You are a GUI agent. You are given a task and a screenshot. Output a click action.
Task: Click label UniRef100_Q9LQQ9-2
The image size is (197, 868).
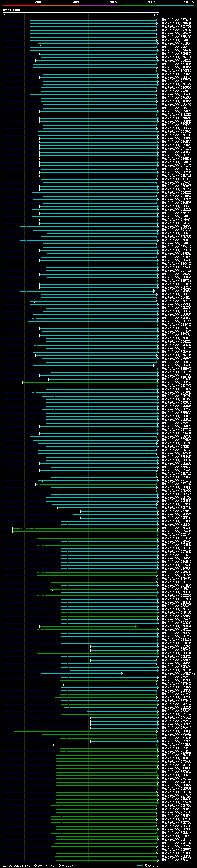(x=179, y=487)
